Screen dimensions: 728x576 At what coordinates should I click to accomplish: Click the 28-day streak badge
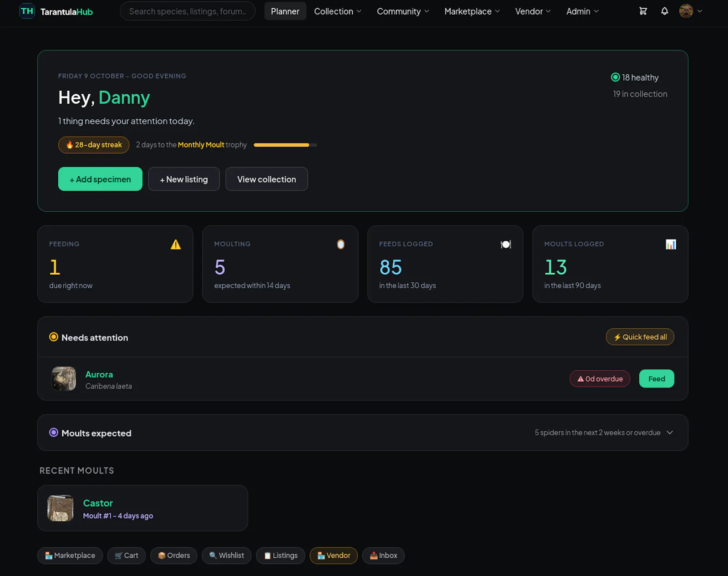click(94, 145)
